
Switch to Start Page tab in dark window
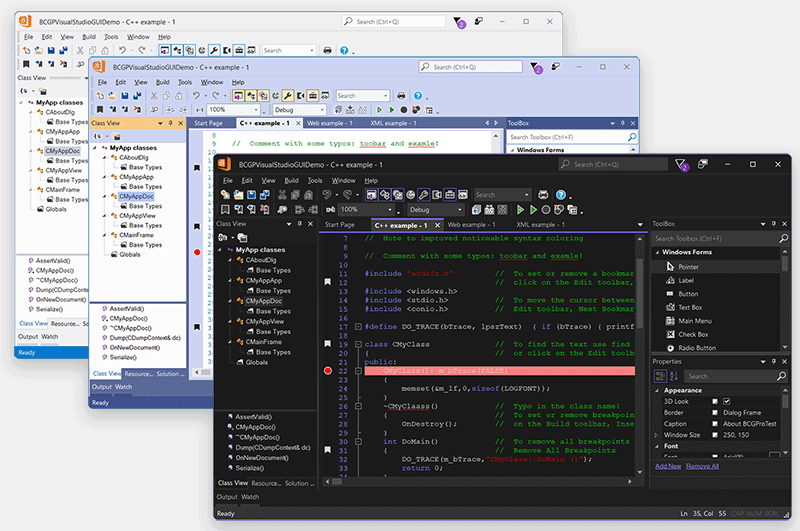(x=339, y=224)
